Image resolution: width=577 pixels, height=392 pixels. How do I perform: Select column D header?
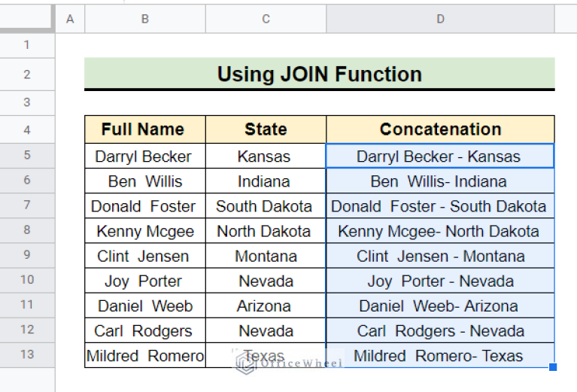point(440,19)
